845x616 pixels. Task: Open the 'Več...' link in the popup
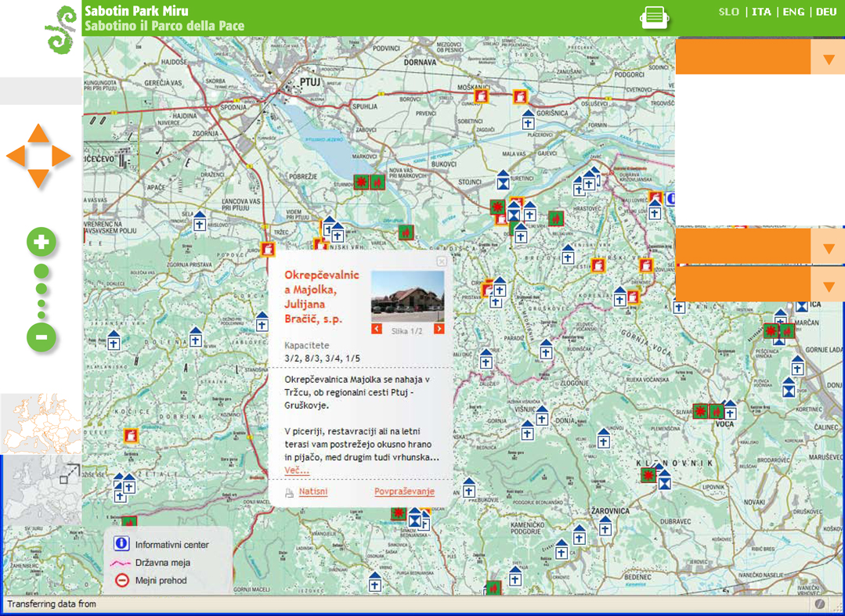tap(297, 470)
